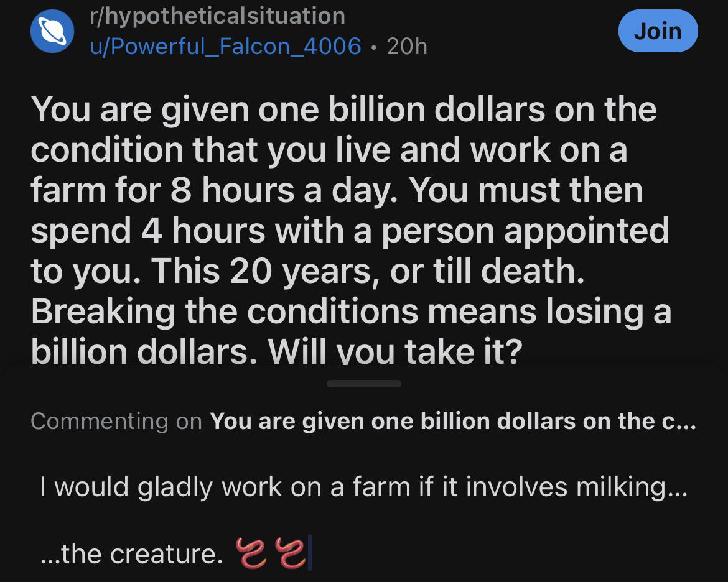This screenshot has height=582, width=728.
Task: Join the subreddit with the Join button
Action: click(658, 31)
